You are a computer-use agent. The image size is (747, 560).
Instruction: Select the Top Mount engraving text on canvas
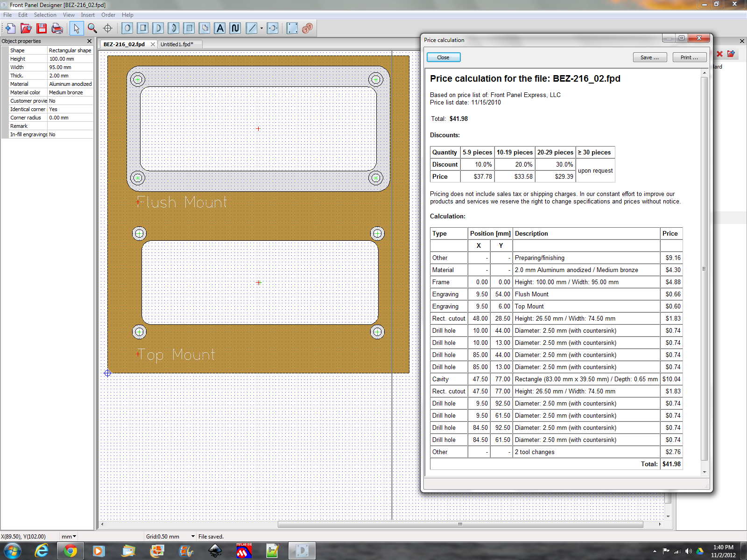pos(176,355)
